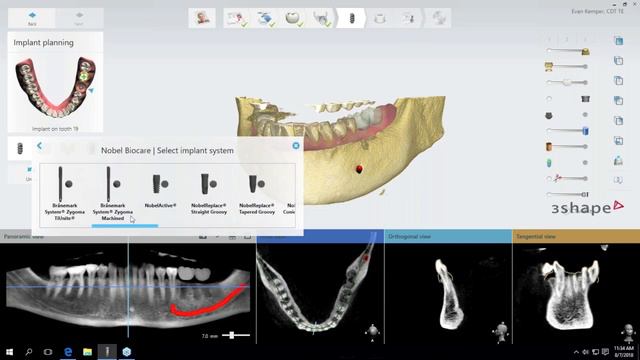The width and height of the screenshot is (640, 360).
Task: Open the 3Shape hexagon taskbar app
Action: (127, 351)
